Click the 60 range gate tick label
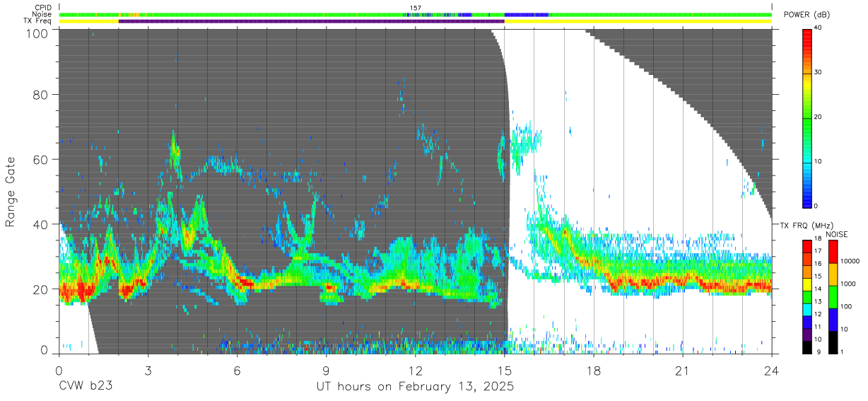The height and width of the screenshot is (401, 868). click(40, 159)
